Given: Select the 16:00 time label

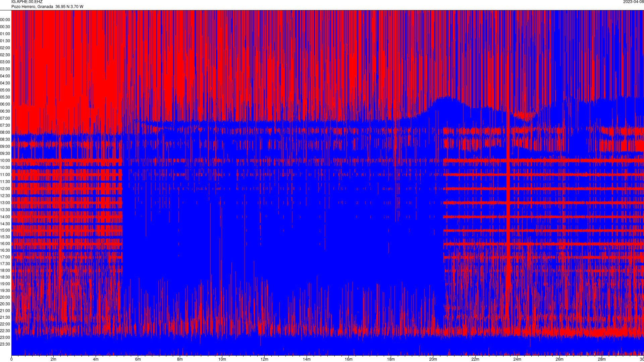Looking at the screenshot, I should pos(5,244).
